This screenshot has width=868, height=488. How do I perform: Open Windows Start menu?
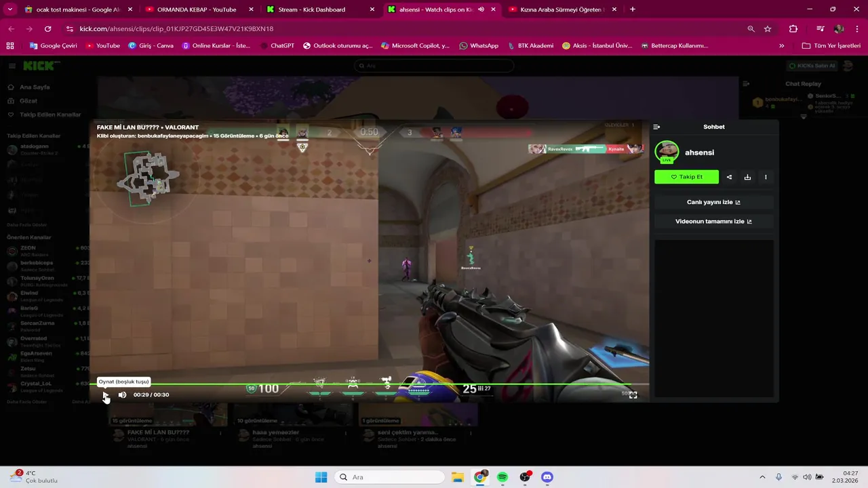321,477
